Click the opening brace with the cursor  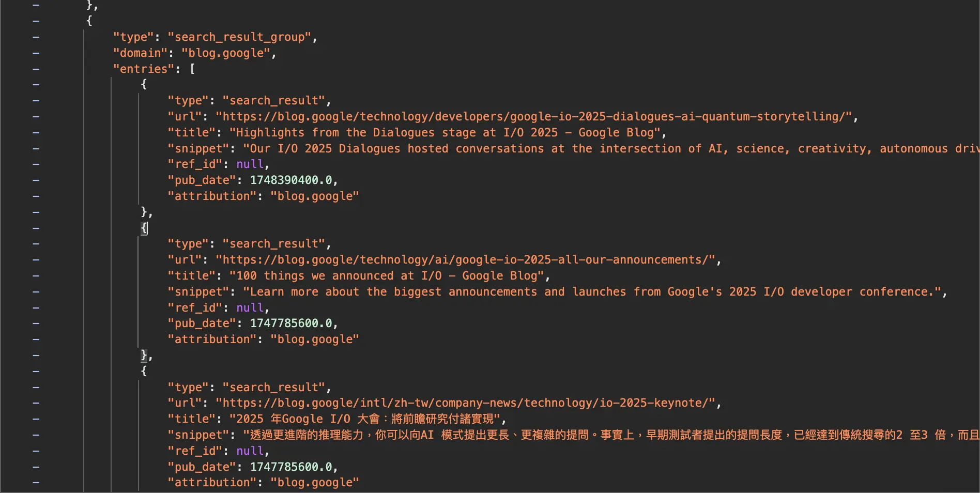tap(144, 228)
